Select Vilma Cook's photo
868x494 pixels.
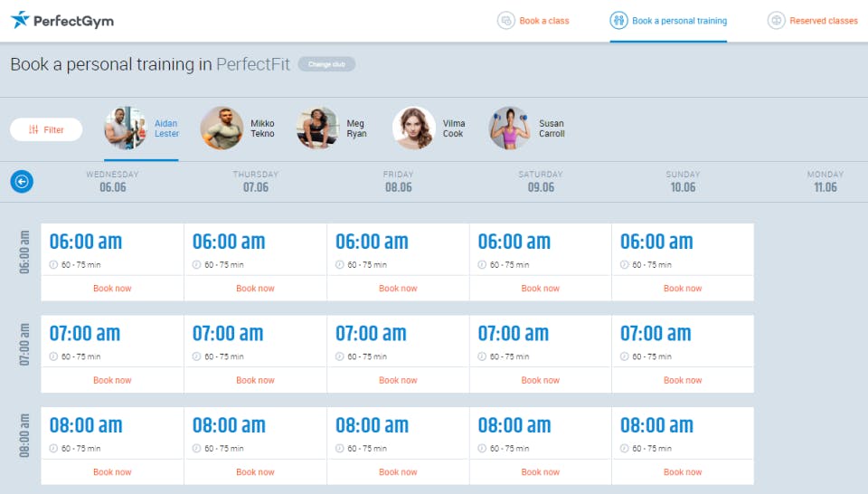click(413, 128)
